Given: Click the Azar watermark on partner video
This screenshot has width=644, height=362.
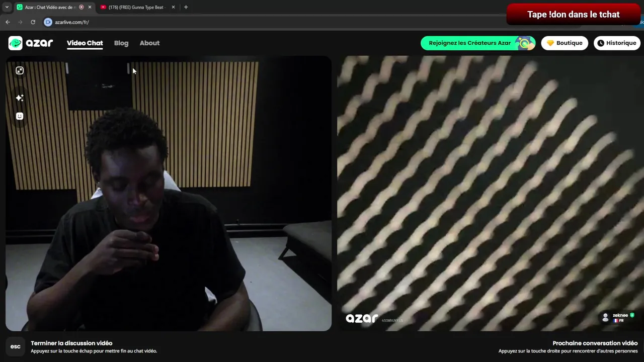Looking at the screenshot, I should pos(362,318).
